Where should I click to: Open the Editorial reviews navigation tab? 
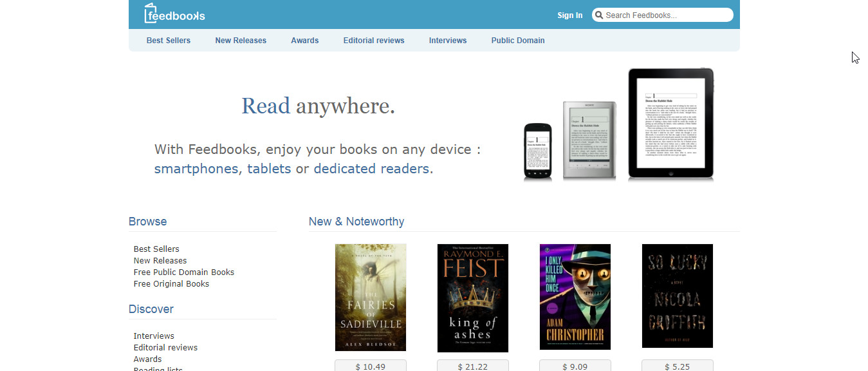(x=374, y=40)
